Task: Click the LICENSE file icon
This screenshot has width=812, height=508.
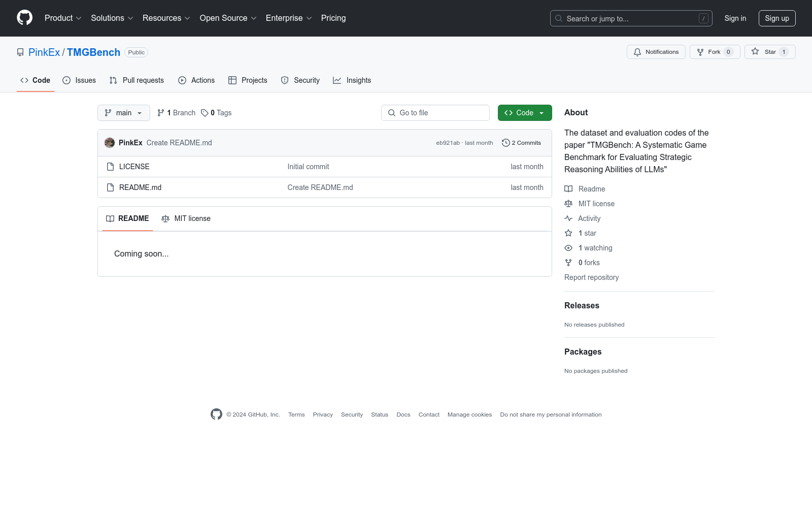Action: click(x=110, y=167)
